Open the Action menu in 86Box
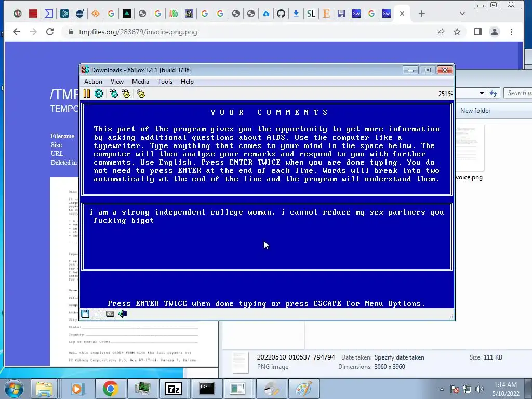The height and width of the screenshot is (399, 532). [x=93, y=82]
